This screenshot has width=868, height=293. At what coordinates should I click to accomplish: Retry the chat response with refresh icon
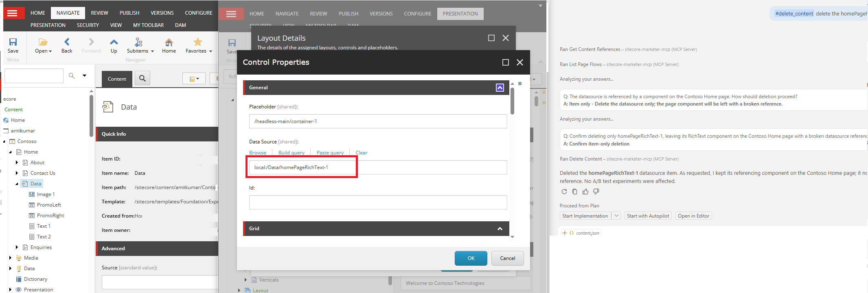(x=564, y=192)
